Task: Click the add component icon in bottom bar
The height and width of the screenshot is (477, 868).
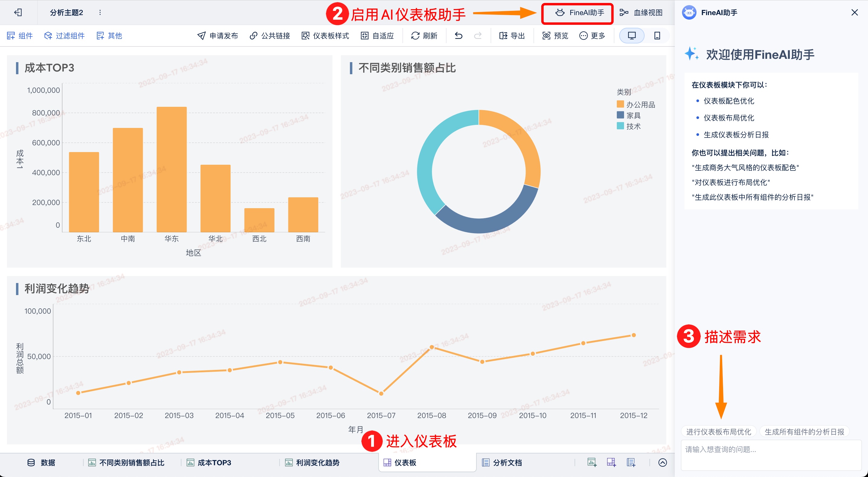Action: (x=592, y=462)
